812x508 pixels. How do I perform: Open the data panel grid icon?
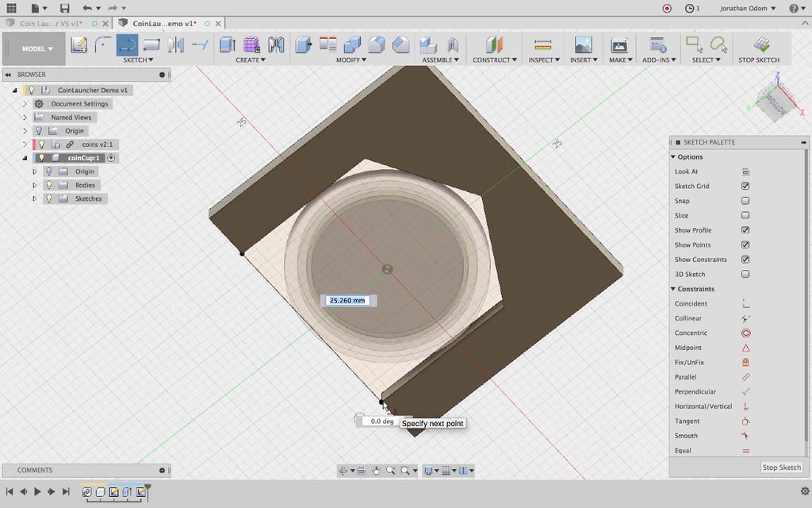pos(11,8)
